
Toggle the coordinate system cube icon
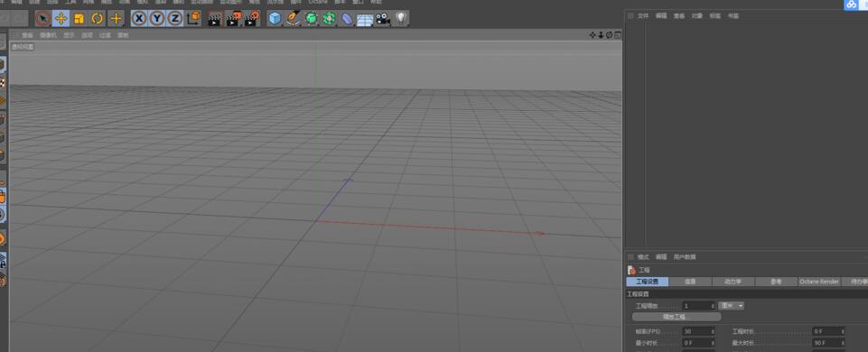(193, 18)
